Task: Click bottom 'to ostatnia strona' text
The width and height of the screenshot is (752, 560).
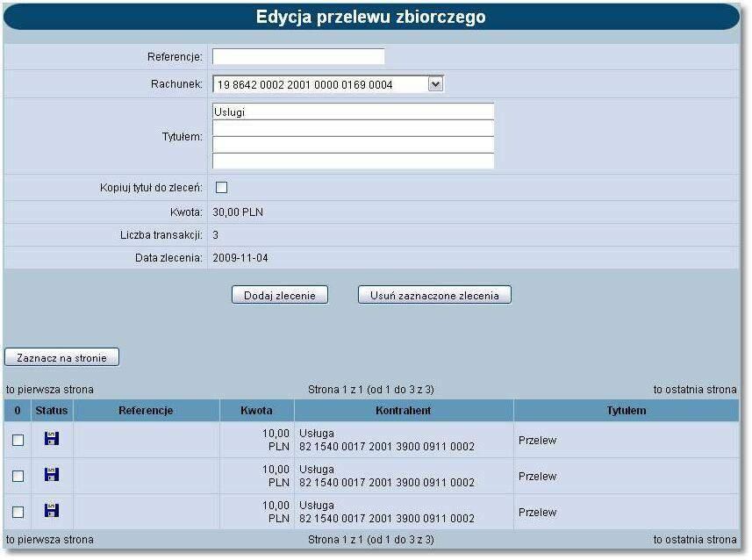Action: pyautogui.click(x=695, y=540)
